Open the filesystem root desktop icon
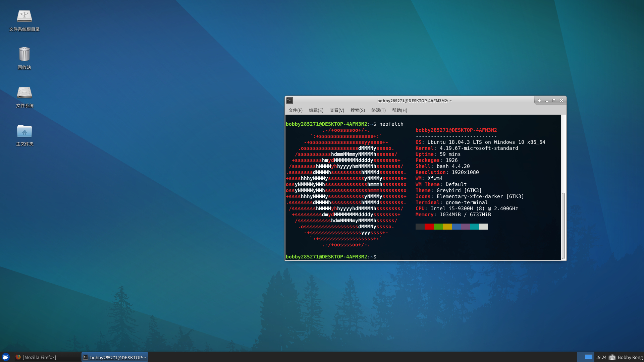Screen dimensions: 644x362 pyautogui.click(x=24, y=16)
